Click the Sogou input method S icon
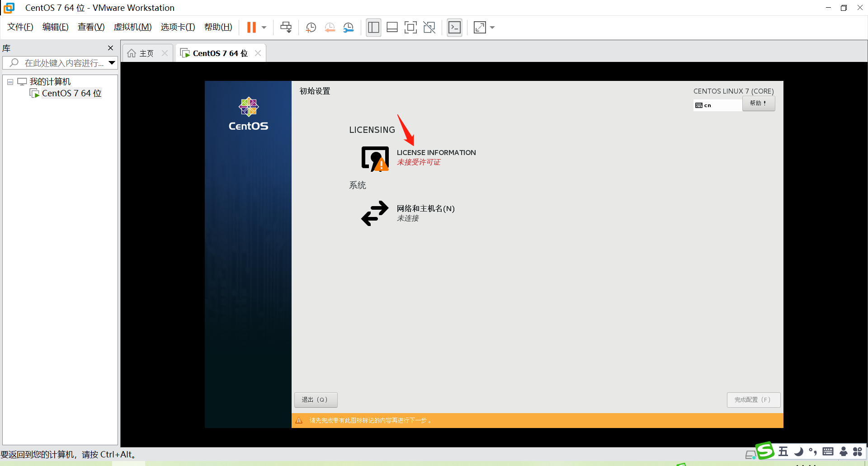This screenshot has width=868, height=466. 765,451
